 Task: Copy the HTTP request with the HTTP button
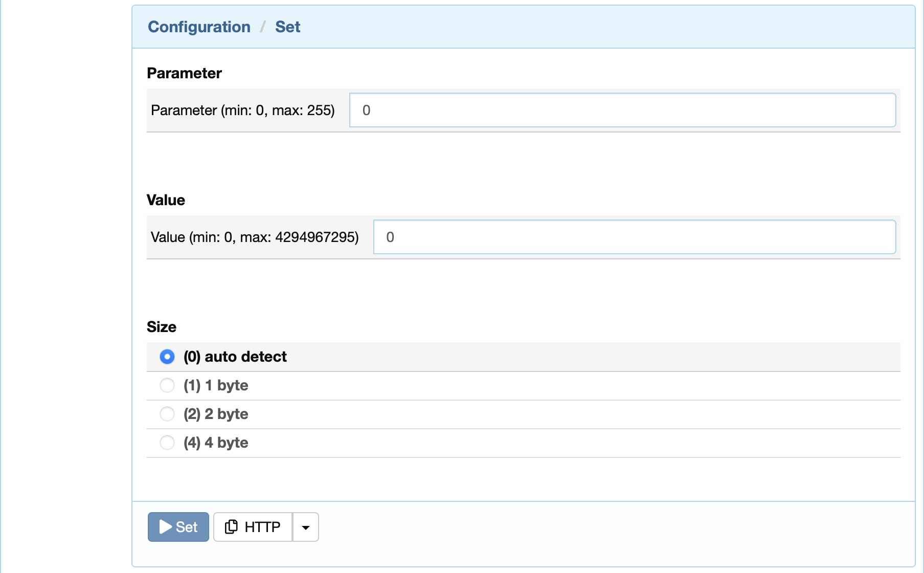pyautogui.click(x=253, y=526)
